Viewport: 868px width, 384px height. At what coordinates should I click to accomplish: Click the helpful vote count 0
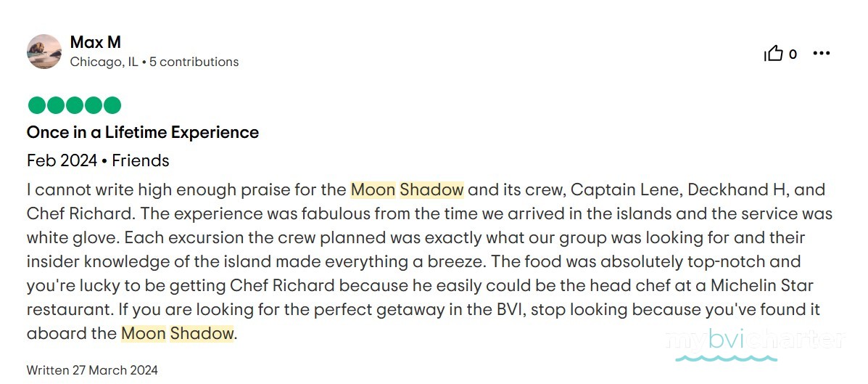click(x=793, y=54)
